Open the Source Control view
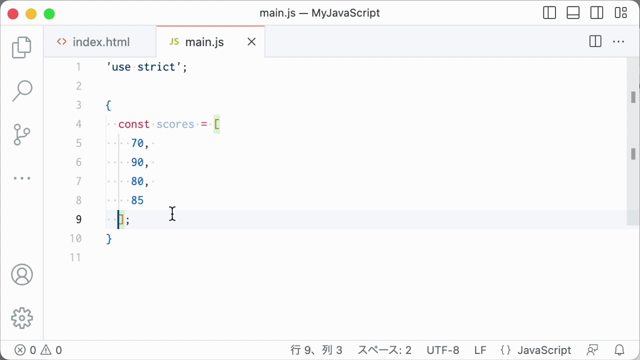 click(x=22, y=135)
